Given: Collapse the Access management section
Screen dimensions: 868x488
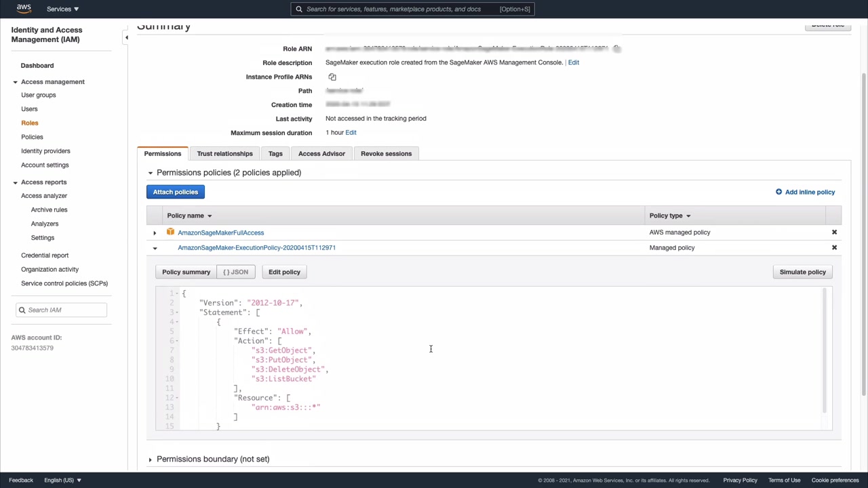Looking at the screenshot, I should [x=15, y=82].
